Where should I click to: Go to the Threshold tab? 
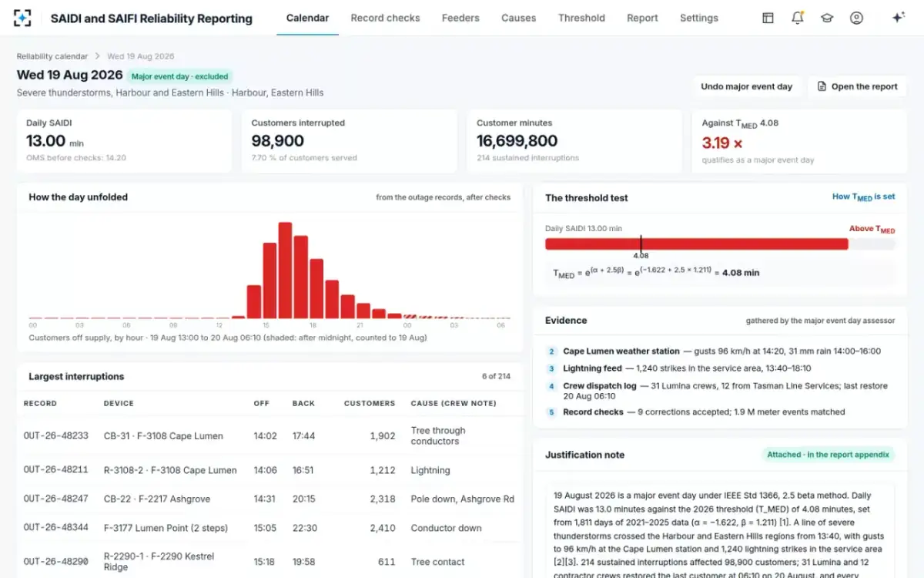pos(581,18)
